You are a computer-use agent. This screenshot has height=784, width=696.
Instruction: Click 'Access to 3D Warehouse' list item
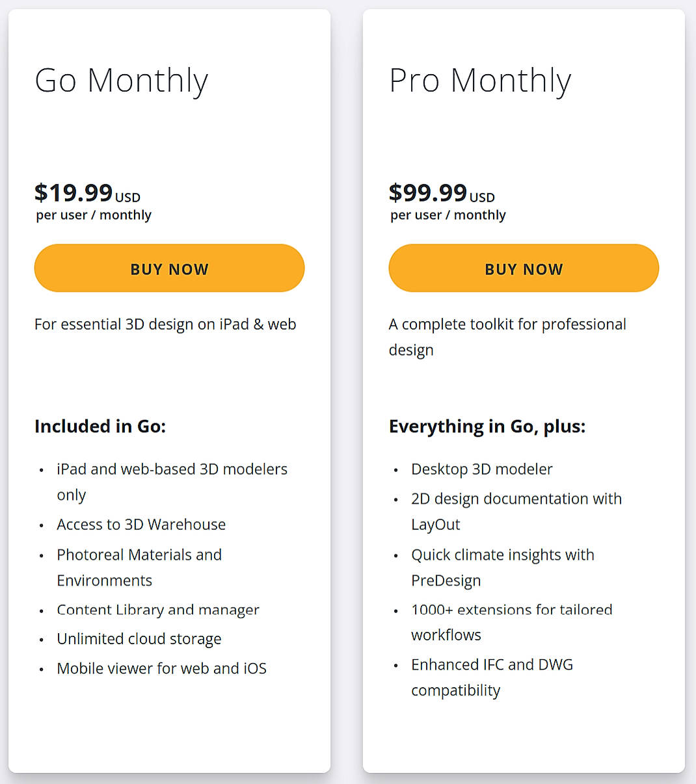141,525
